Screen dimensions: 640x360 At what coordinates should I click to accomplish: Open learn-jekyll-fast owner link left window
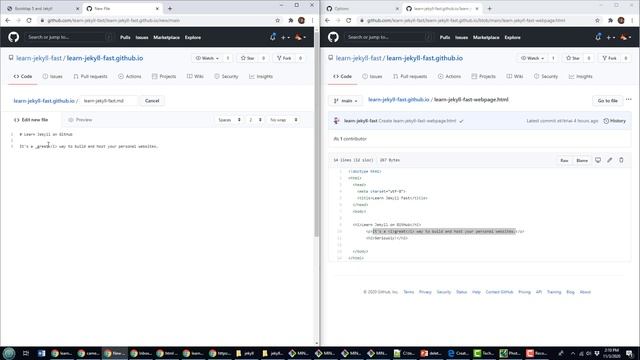pos(39,58)
